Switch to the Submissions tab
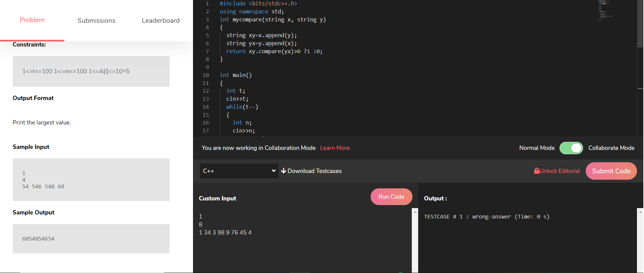The width and height of the screenshot is (644, 273). [x=96, y=20]
